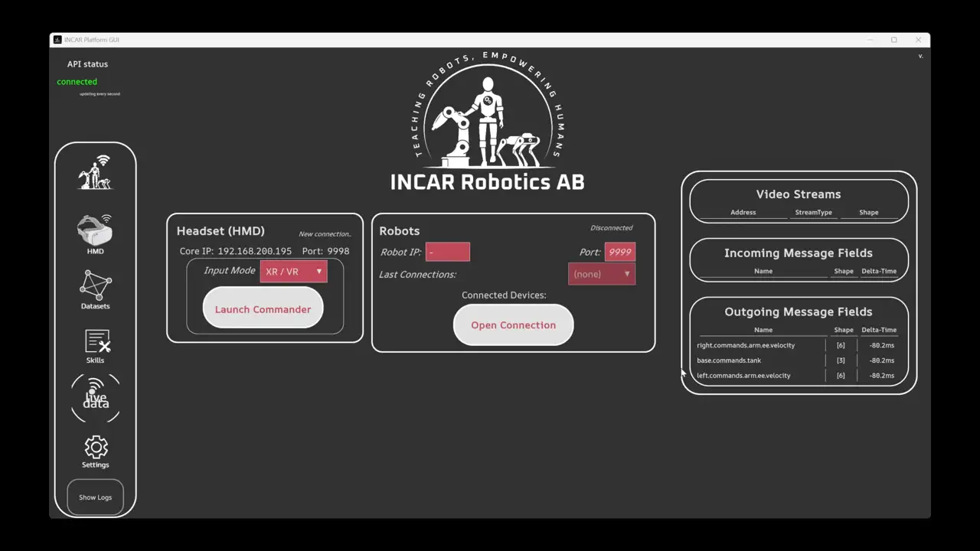Click the 'API status' label

(x=87, y=64)
